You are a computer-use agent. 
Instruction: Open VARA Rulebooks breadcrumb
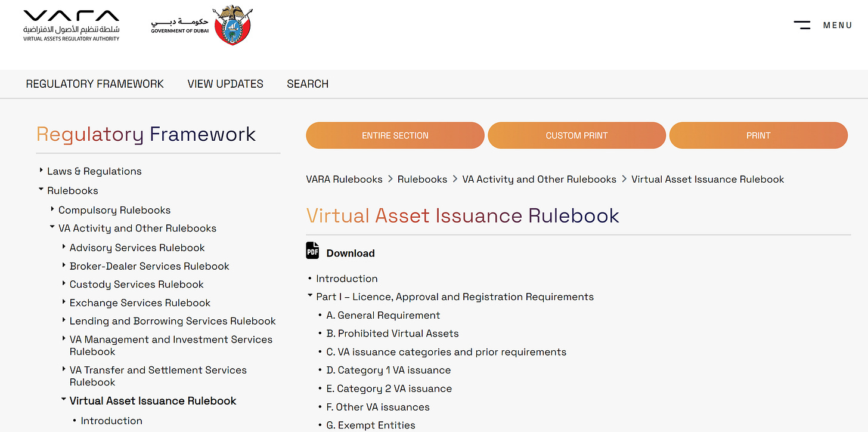click(x=344, y=179)
